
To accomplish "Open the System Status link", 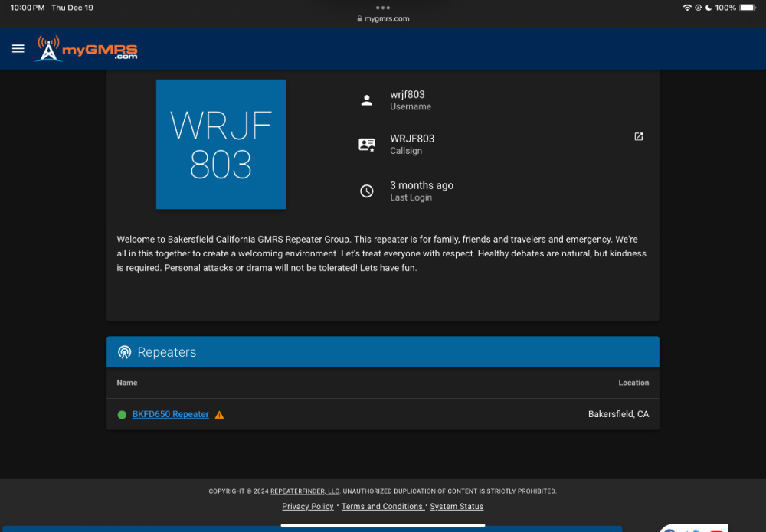I will click(x=457, y=506).
